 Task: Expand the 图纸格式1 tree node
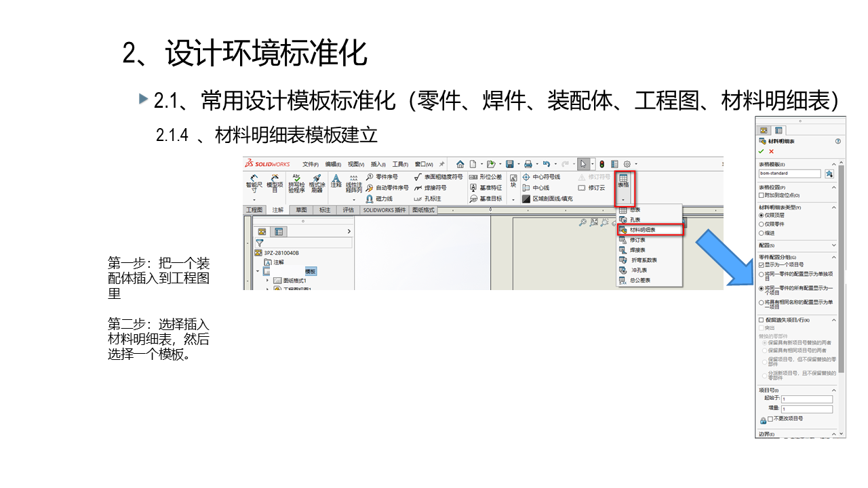click(267, 281)
